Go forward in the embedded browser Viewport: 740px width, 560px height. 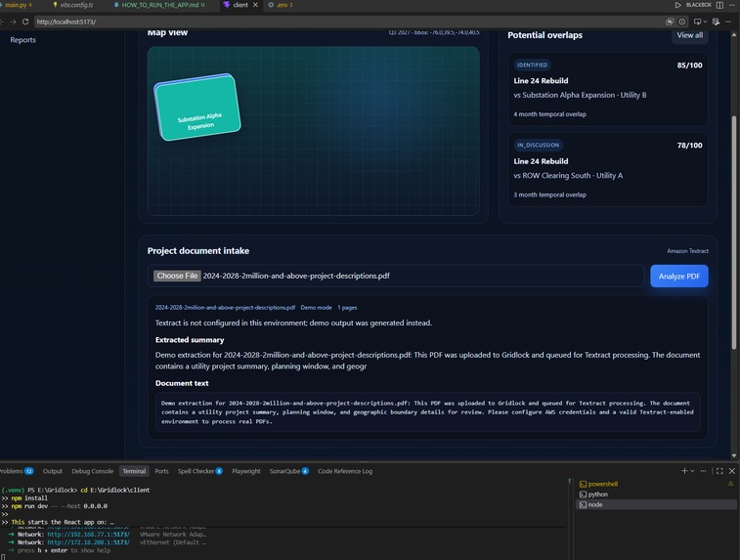point(14,22)
